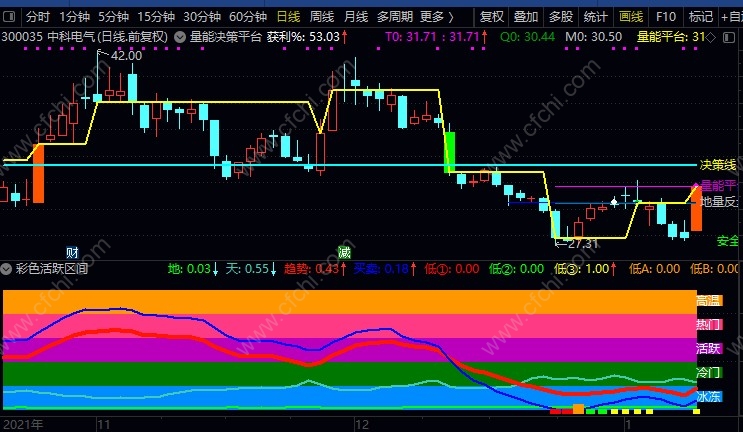Click the 天: 0.55 reading

[251, 269]
